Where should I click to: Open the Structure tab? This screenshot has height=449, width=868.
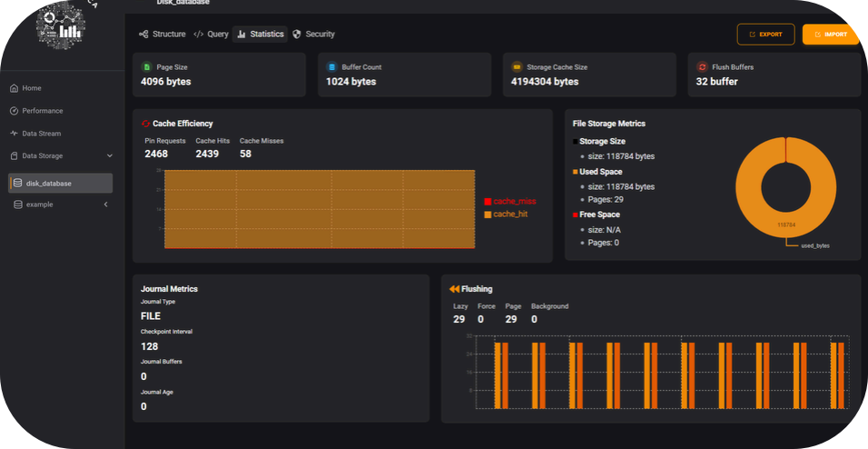coord(163,34)
